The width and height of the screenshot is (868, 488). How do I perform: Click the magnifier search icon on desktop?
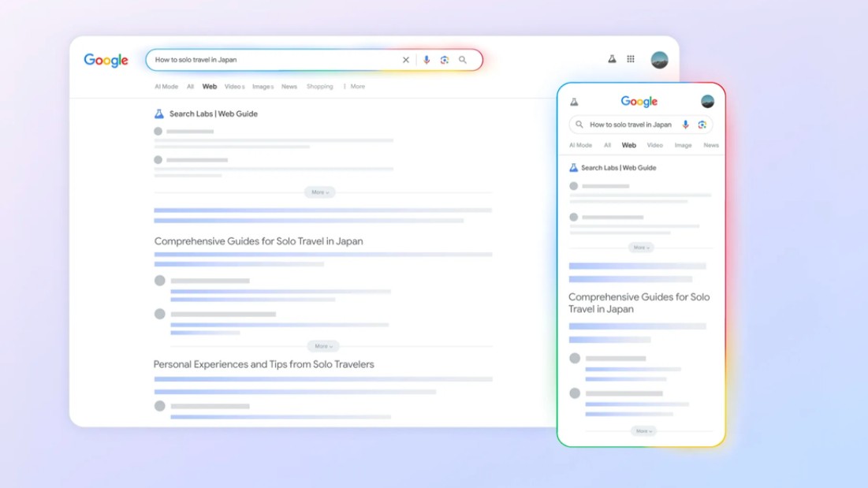pyautogui.click(x=463, y=60)
